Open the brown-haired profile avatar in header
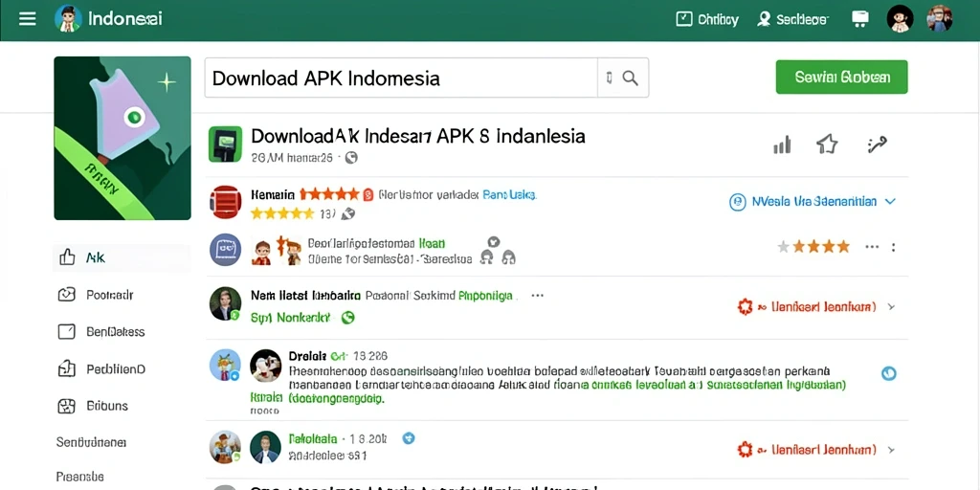980x490 pixels. (x=939, y=19)
